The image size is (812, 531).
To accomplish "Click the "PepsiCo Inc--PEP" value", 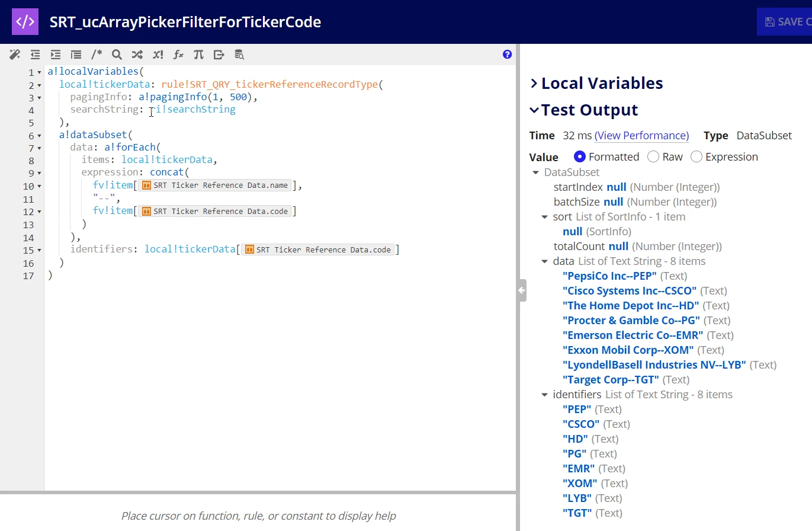I will [x=609, y=276].
